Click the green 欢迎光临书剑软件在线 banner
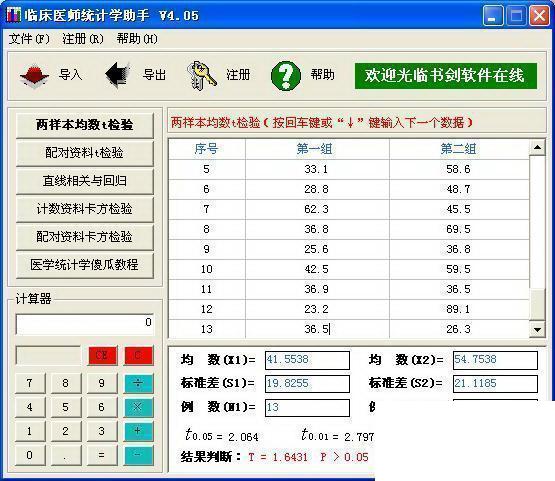Image resolution: width=555 pixels, height=481 pixels. 446,76
